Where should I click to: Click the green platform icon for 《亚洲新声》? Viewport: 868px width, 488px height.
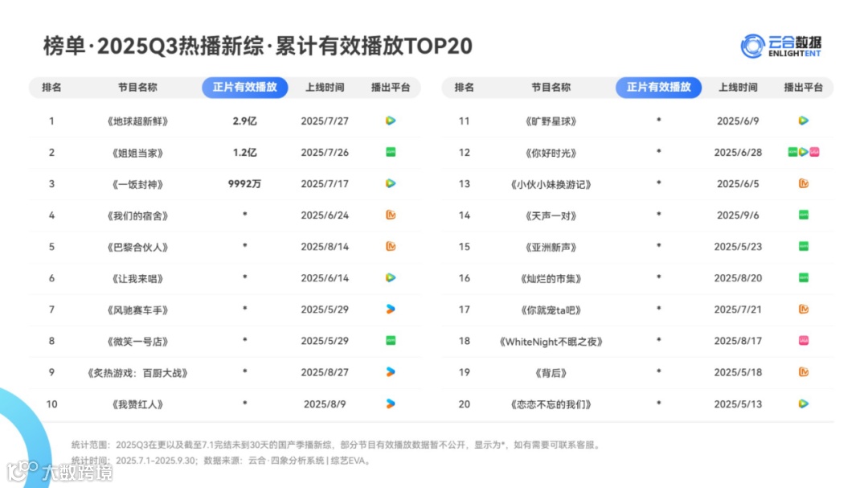[x=804, y=247]
